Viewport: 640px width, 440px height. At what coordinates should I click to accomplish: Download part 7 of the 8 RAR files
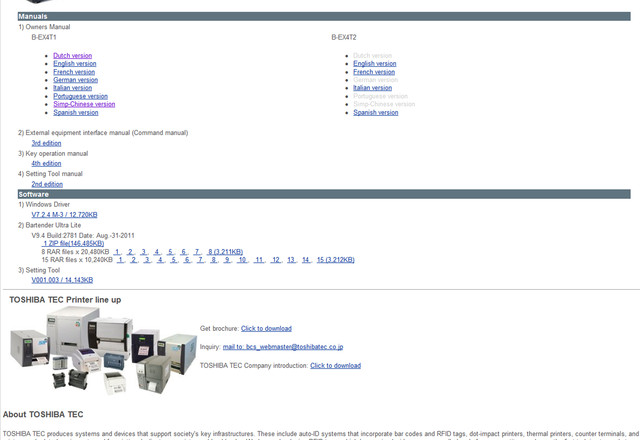click(x=197, y=252)
